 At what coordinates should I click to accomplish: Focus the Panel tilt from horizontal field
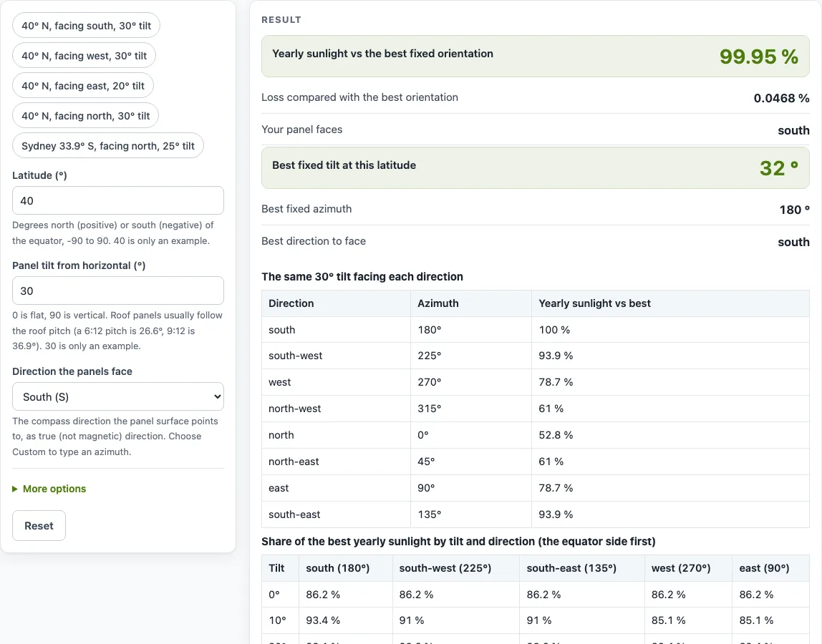(118, 291)
